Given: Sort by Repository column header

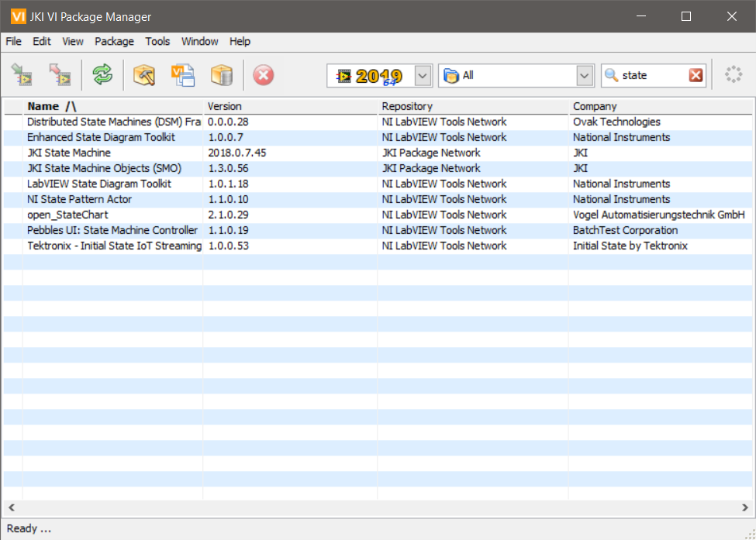Looking at the screenshot, I should 473,106.
